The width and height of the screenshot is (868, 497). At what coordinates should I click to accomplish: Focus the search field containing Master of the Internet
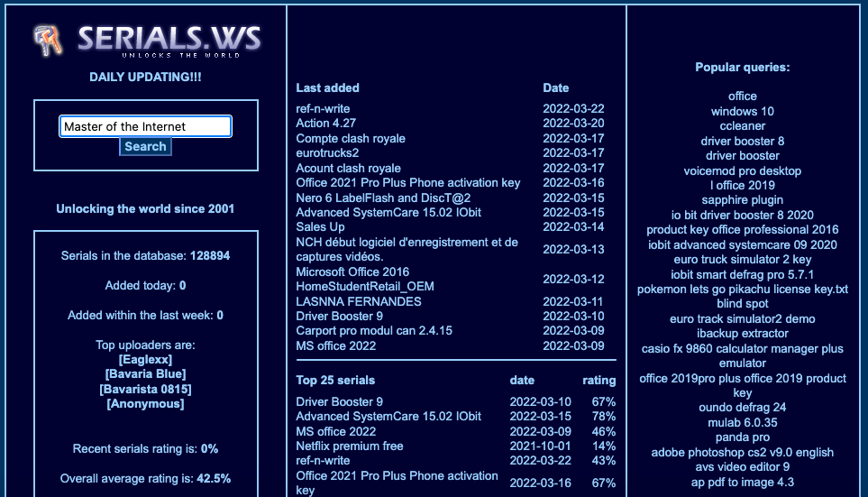[x=146, y=126]
